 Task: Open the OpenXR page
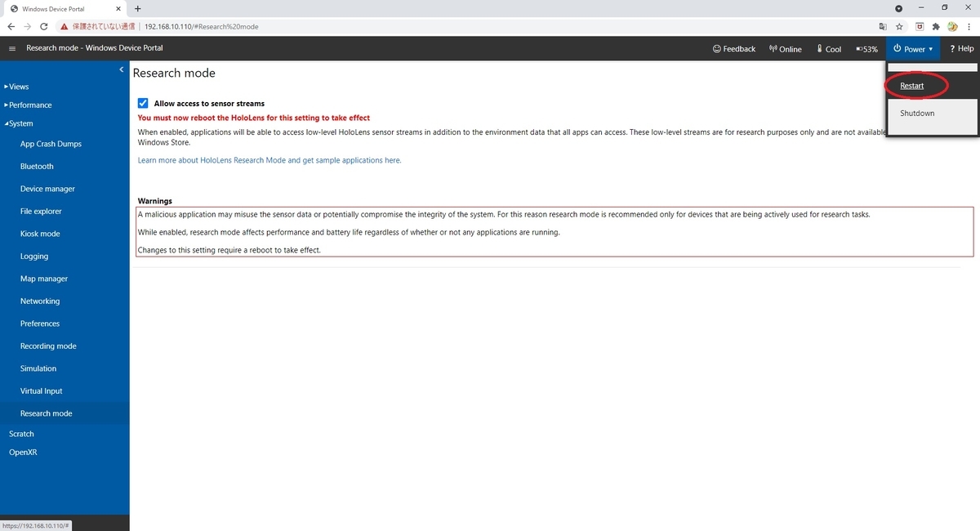tap(23, 452)
